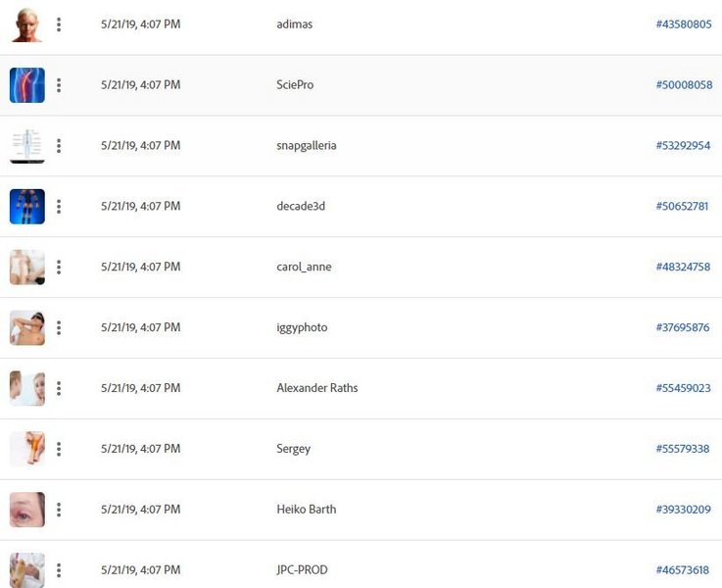Viewport: 722px width, 588px height.
Task: Open the more options menu for adimas row
Action: [x=59, y=24]
